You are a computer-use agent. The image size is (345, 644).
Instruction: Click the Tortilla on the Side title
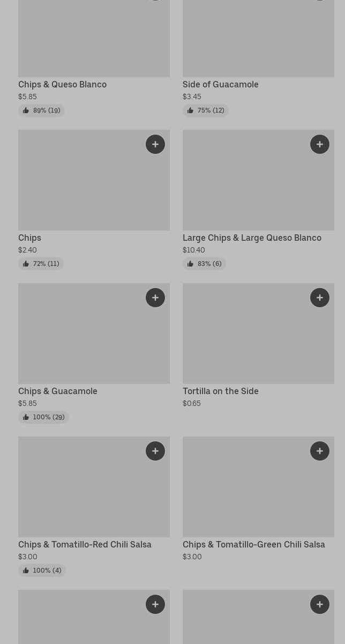pos(220,391)
